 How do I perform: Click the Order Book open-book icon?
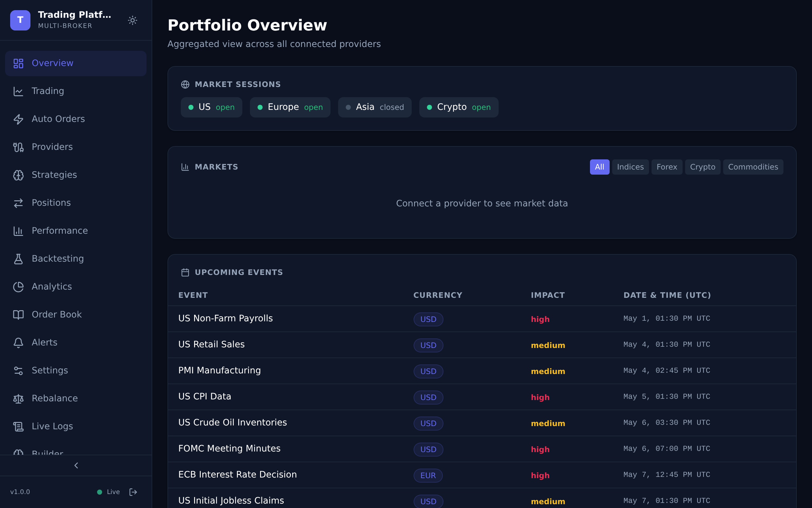click(18, 314)
